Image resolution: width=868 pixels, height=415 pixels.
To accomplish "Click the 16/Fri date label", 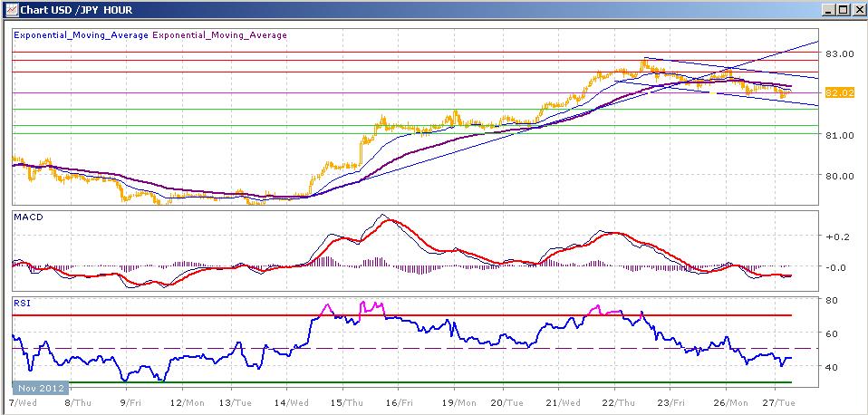I will pos(402,402).
